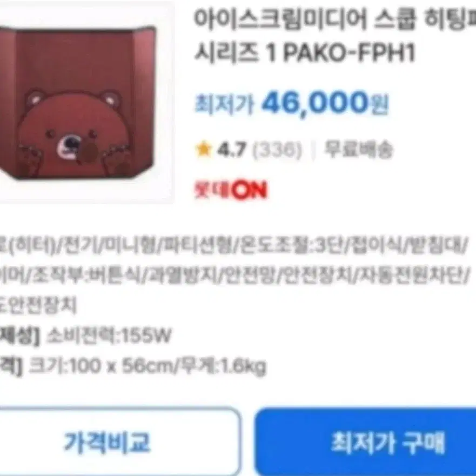Click the 최저가 label beside price

224,105
